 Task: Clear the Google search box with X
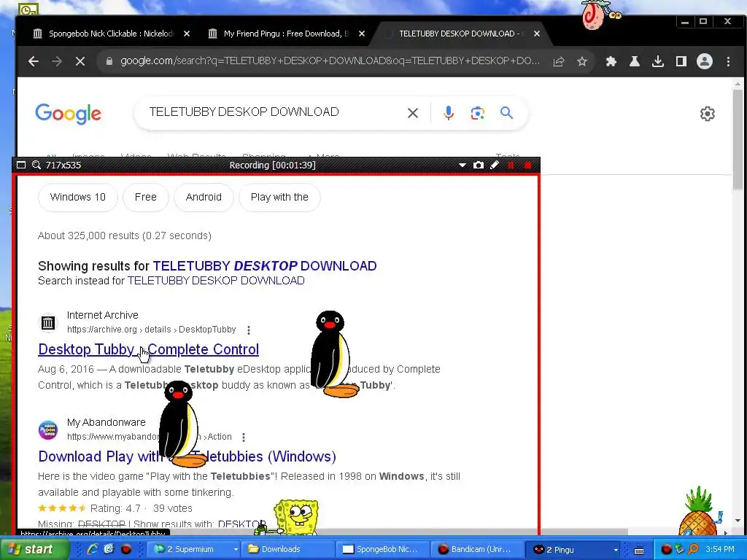pos(413,113)
